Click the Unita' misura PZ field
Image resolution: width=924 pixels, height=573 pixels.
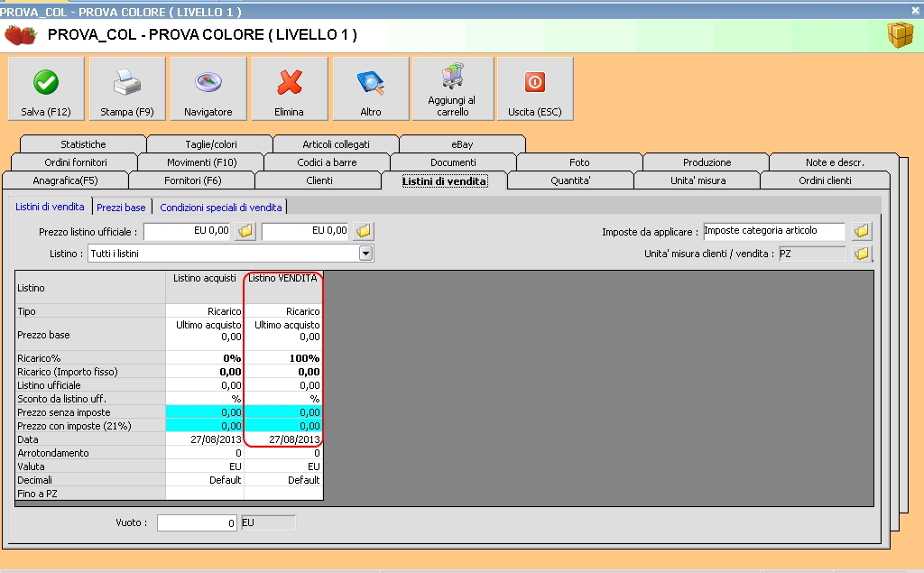[x=812, y=254]
